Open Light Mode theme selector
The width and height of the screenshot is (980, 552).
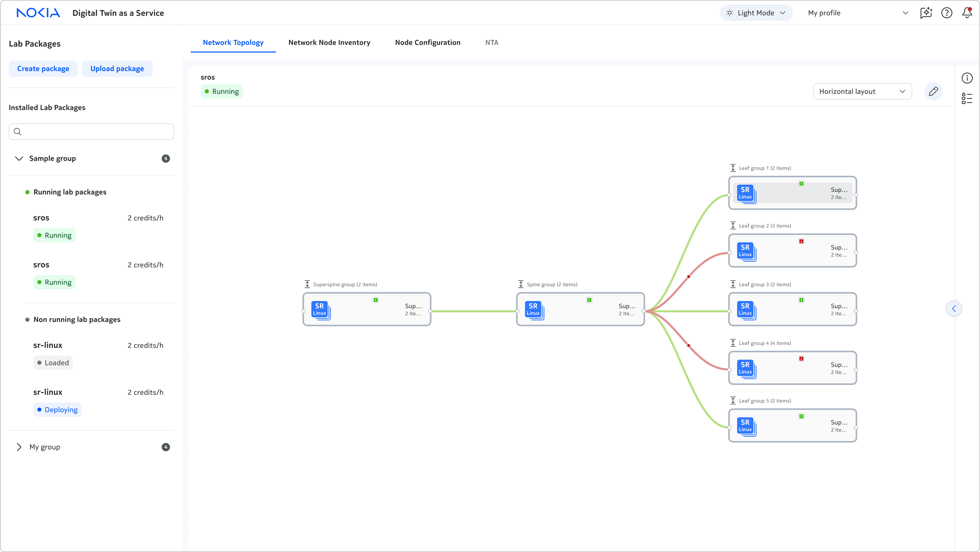point(756,12)
